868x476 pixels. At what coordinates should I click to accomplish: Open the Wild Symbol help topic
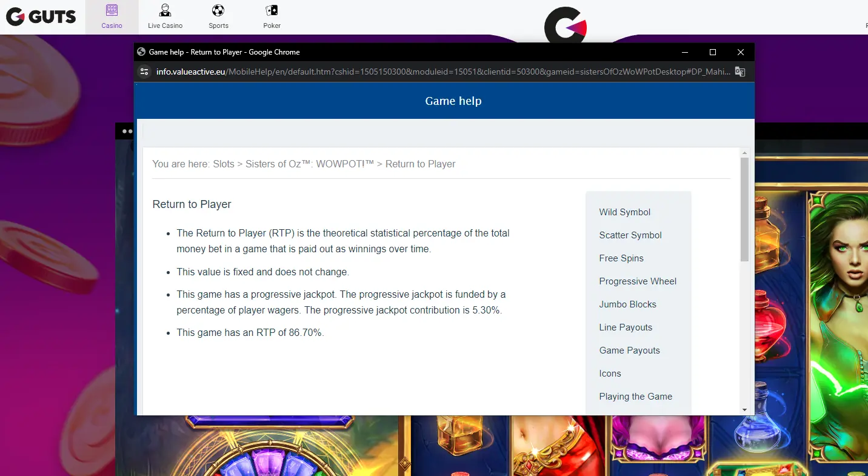(624, 212)
